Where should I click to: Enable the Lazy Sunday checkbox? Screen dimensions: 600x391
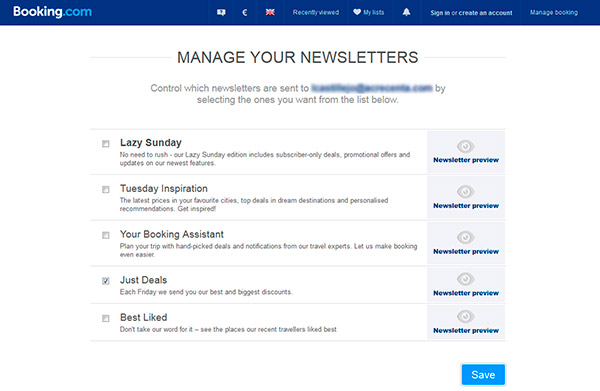106,144
